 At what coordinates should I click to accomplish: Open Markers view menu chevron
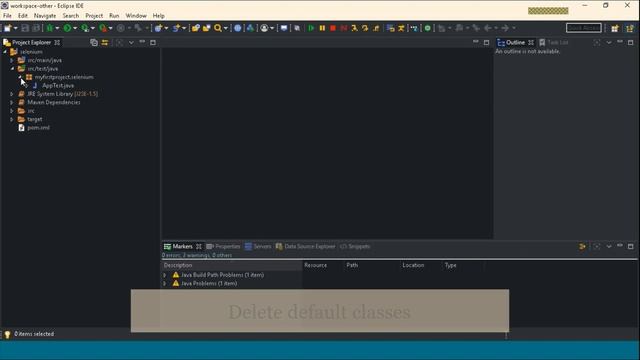[609, 247]
